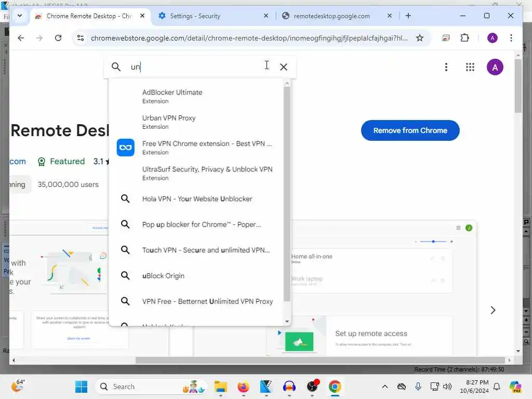Bookmark this page with the star icon

pos(420,38)
